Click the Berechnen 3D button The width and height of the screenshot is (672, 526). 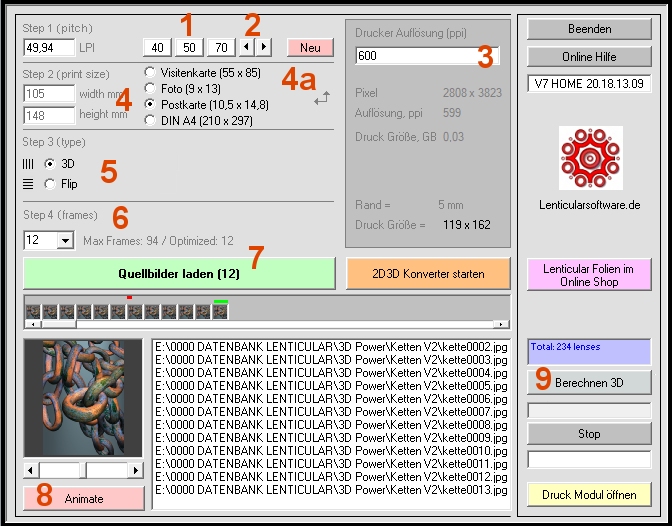coord(589,382)
